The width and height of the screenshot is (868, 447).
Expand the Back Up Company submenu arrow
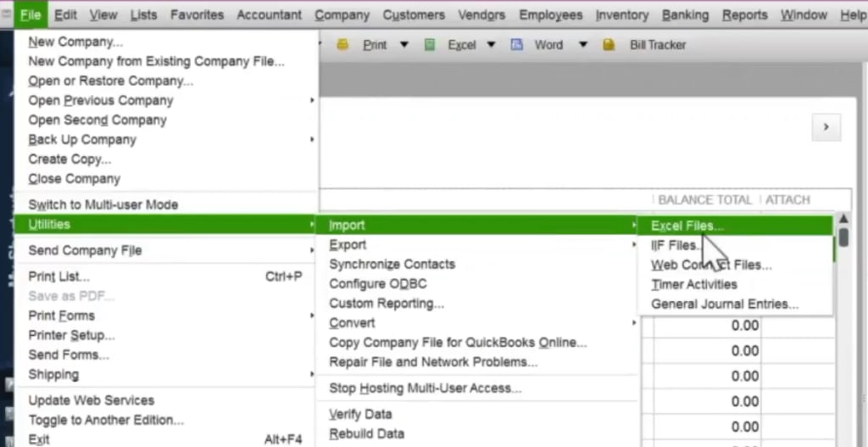312,140
